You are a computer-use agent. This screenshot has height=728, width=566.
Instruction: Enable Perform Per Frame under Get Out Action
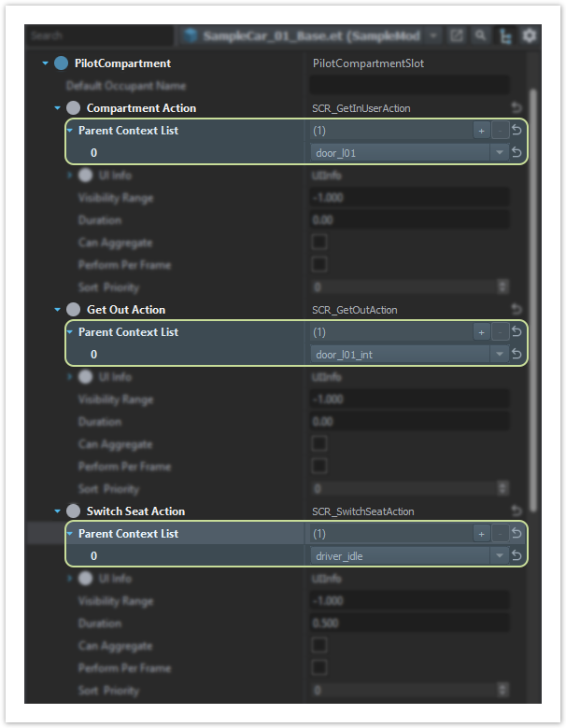click(319, 467)
